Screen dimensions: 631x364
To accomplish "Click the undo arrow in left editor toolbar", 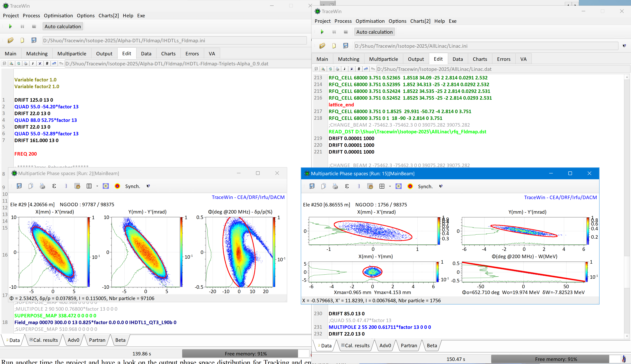I will coord(54,64).
